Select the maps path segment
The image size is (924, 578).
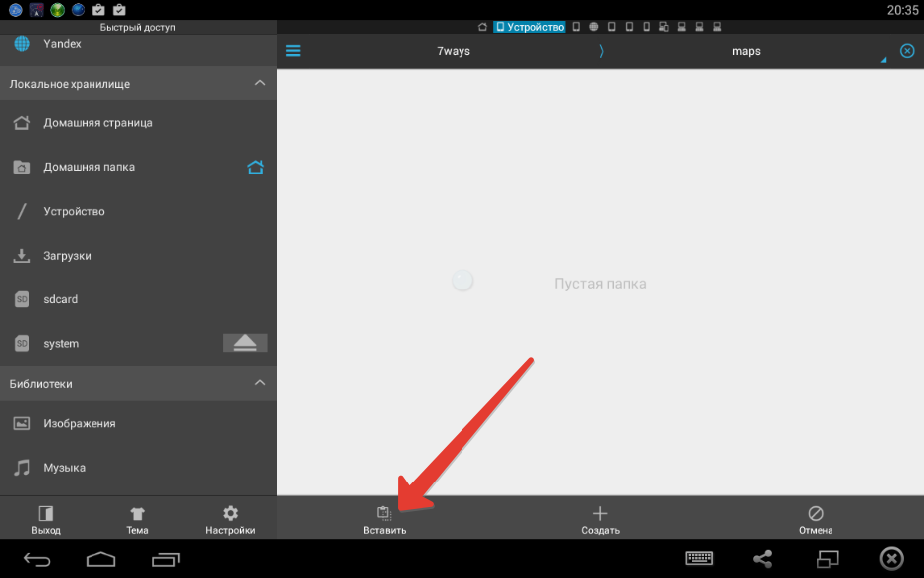pos(746,51)
